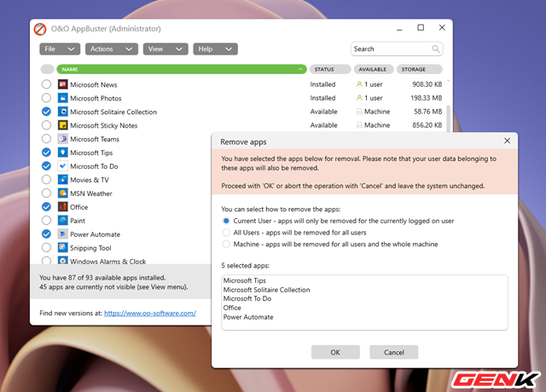The height and width of the screenshot is (392, 546).
Task: Select the Machine removal radio option
Action: click(226, 245)
